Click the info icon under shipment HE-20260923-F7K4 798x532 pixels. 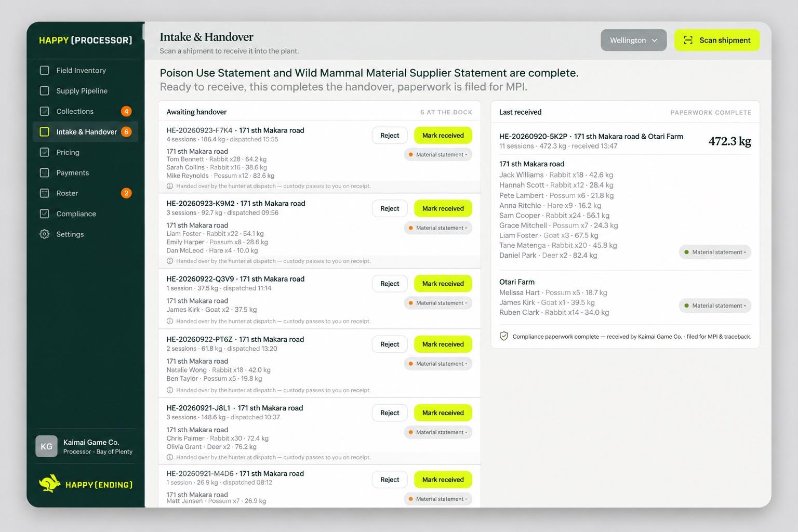(x=170, y=186)
